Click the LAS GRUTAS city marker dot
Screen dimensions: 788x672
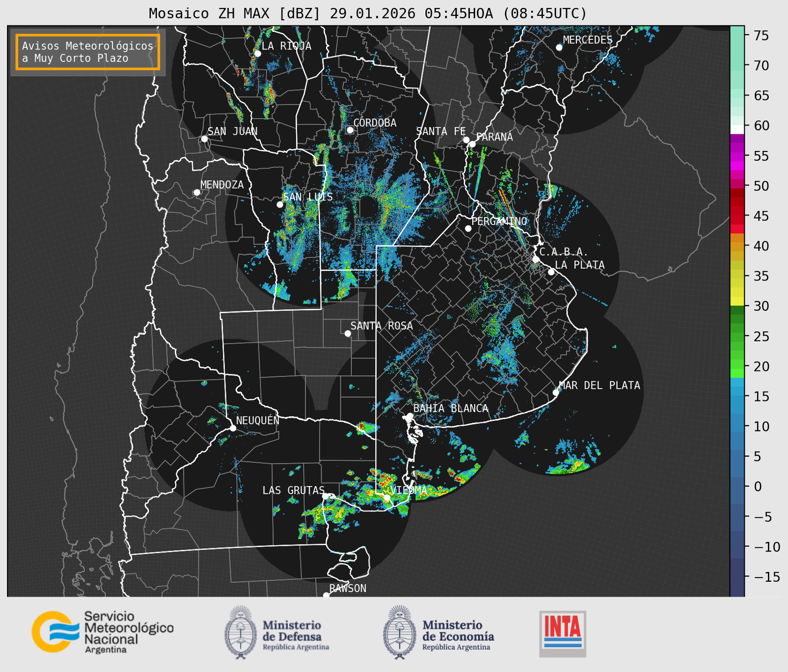pyautogui.click(x=326, y=496)
